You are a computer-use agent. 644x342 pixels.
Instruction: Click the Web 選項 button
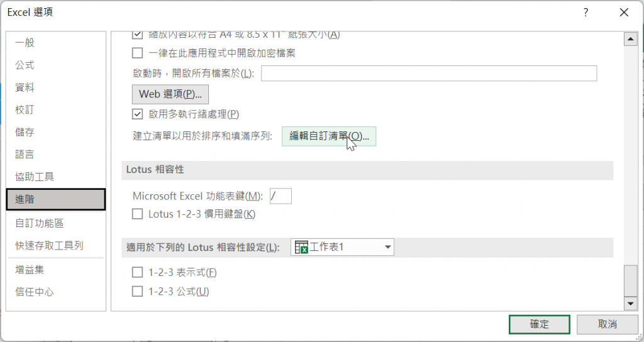pos(170,94)
